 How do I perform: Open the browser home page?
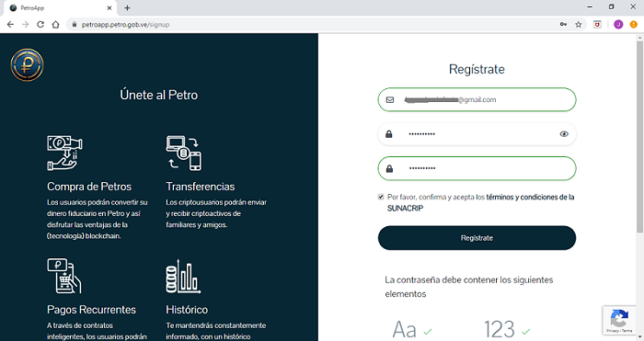coord(55,25)
